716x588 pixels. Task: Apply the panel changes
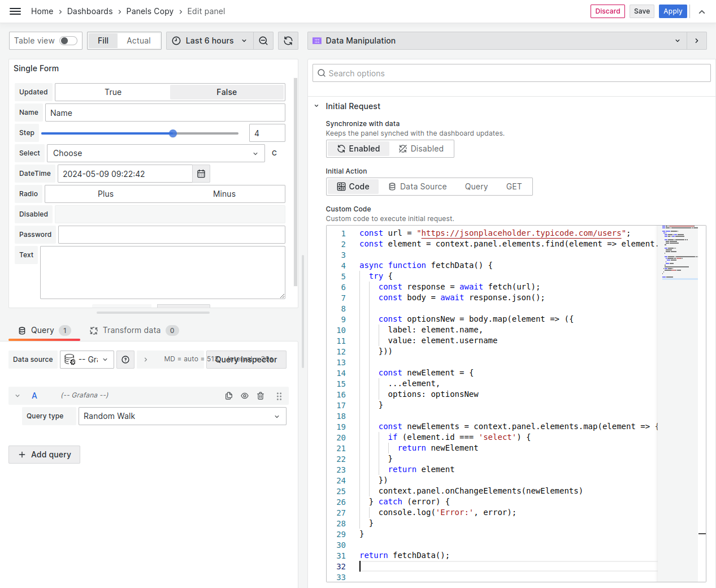pyautogui.click(x=672, y=11)
